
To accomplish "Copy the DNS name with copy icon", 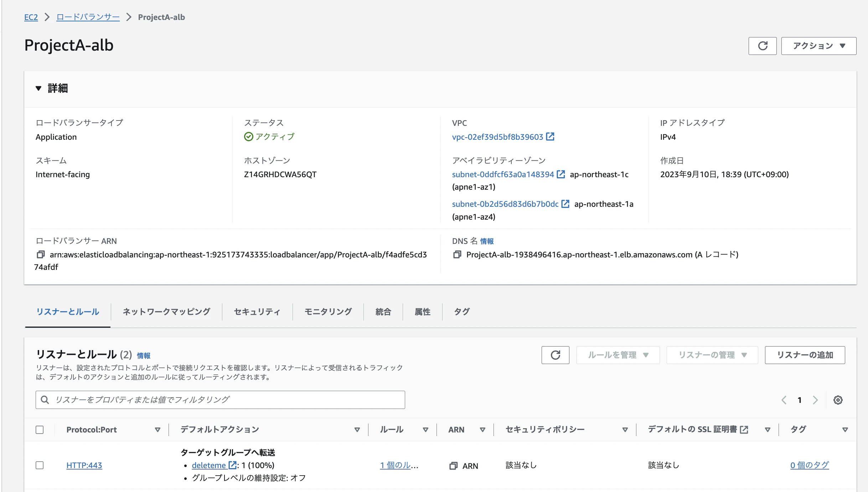I will tap(457, 255).
